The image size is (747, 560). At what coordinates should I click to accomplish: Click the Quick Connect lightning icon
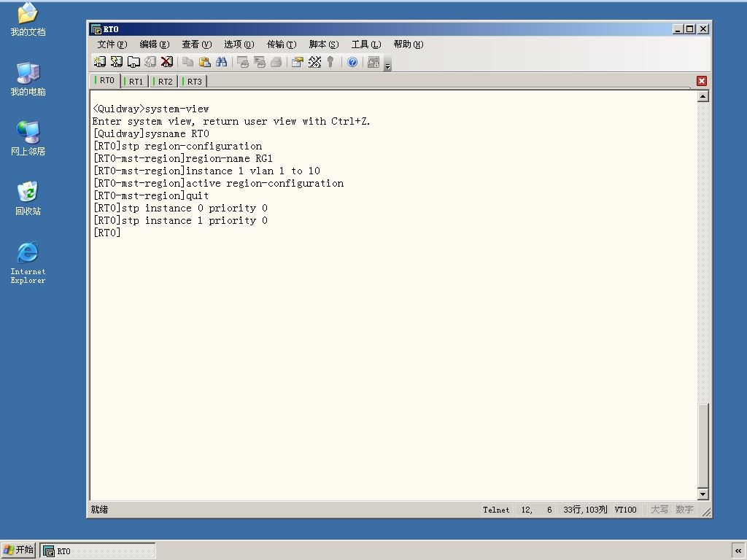[x=116, y=62]
